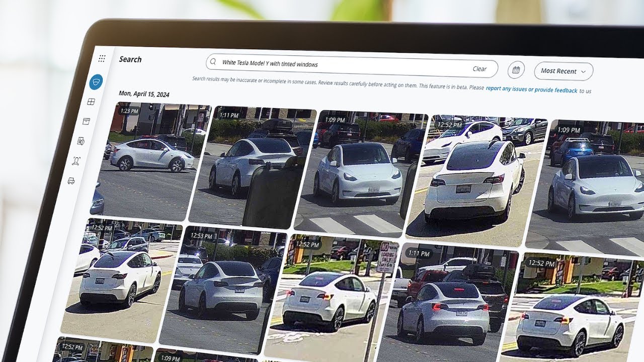This screenshot has height=362, width=644.
Task: Open the 1:11 PM thumbnail showing red brake lights
Action: click(448, 304)
